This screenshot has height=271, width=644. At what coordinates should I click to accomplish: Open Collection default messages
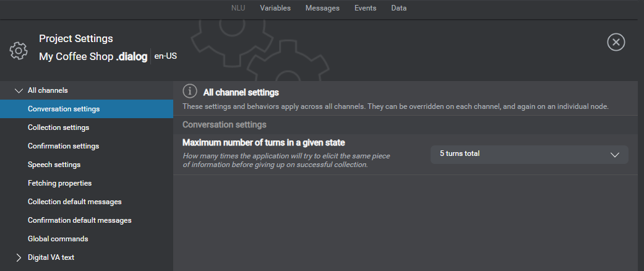point(74,202)
